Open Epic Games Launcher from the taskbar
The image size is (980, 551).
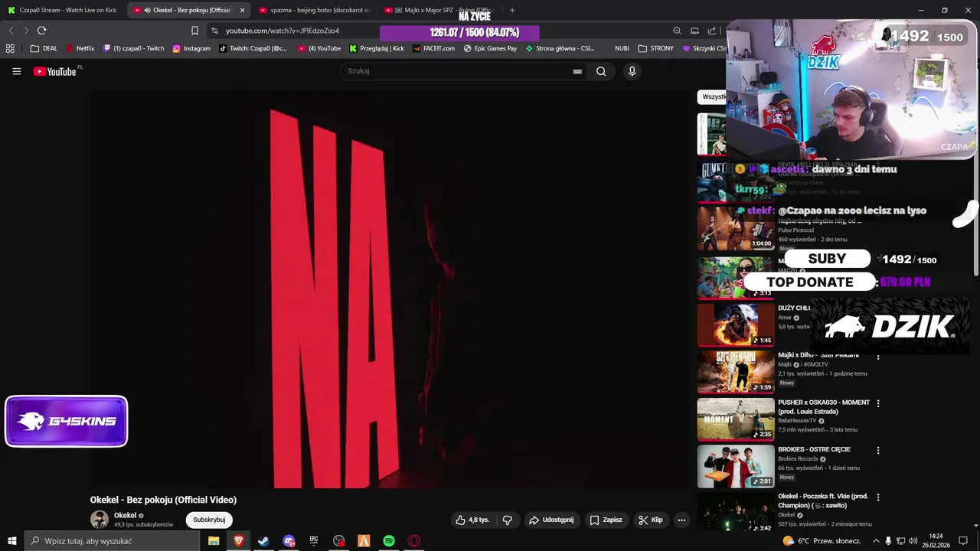[314, 541]
